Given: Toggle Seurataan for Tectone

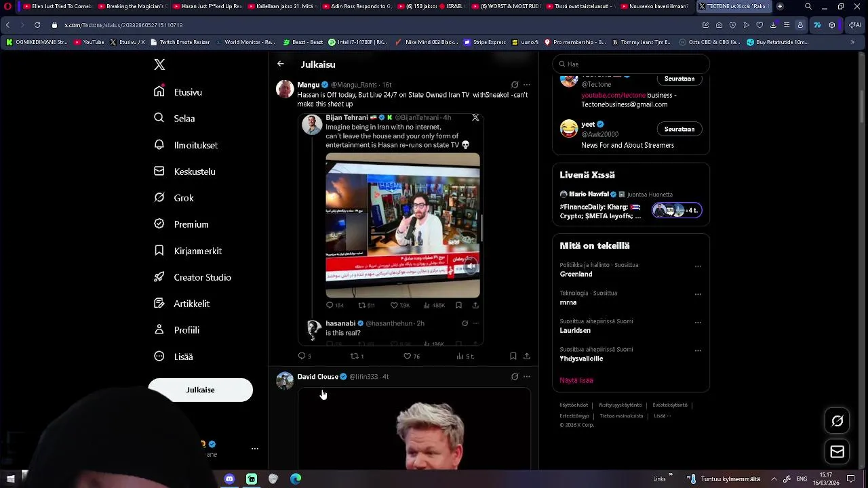Looking at the screenshot, I should pos(679,79).
